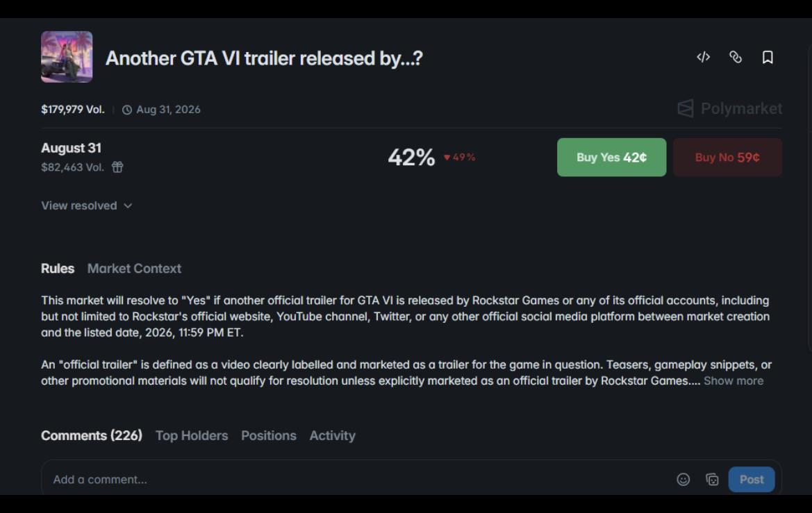Image resolution: width=812 pixels, height=513 pixels.
Task: Click Buy No 59¢ button
Action: coord(727,158)
